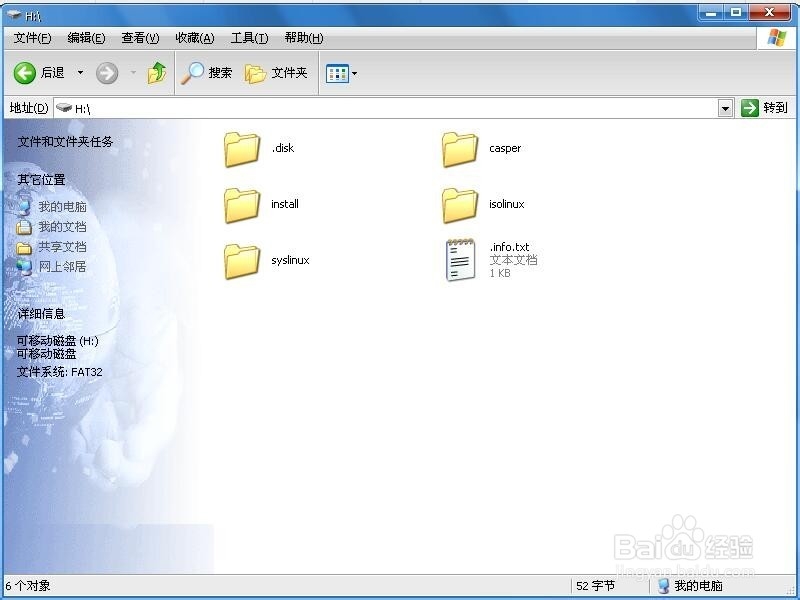Screen dimensions: 800x600
Task: Click the casper folder name
Action: pyautogui.click(x=505, y=148)
